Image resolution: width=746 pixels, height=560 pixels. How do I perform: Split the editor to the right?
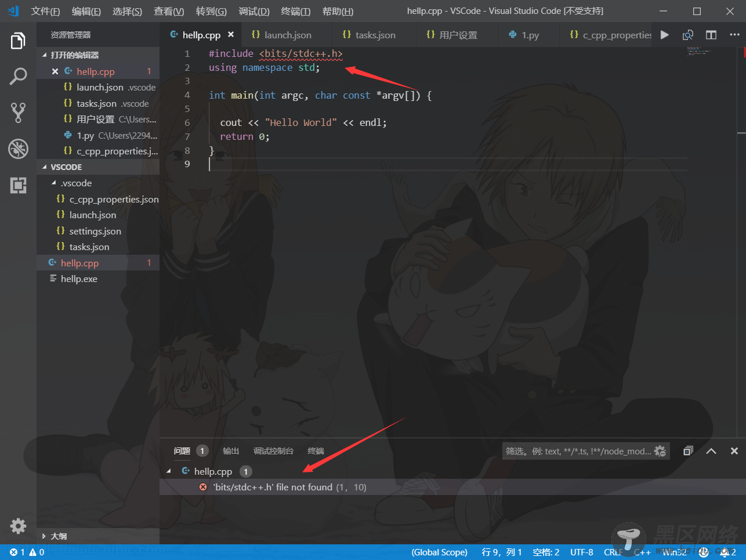click(711, 35)
